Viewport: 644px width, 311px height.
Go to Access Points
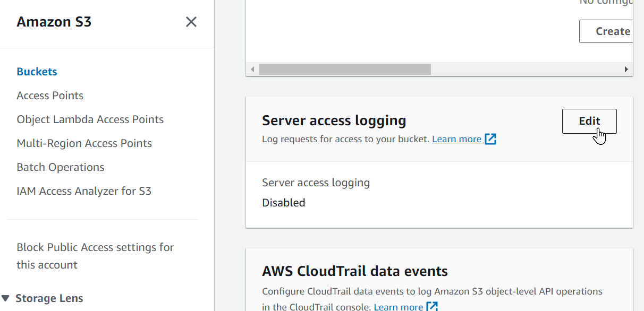[x=50, y=96]
